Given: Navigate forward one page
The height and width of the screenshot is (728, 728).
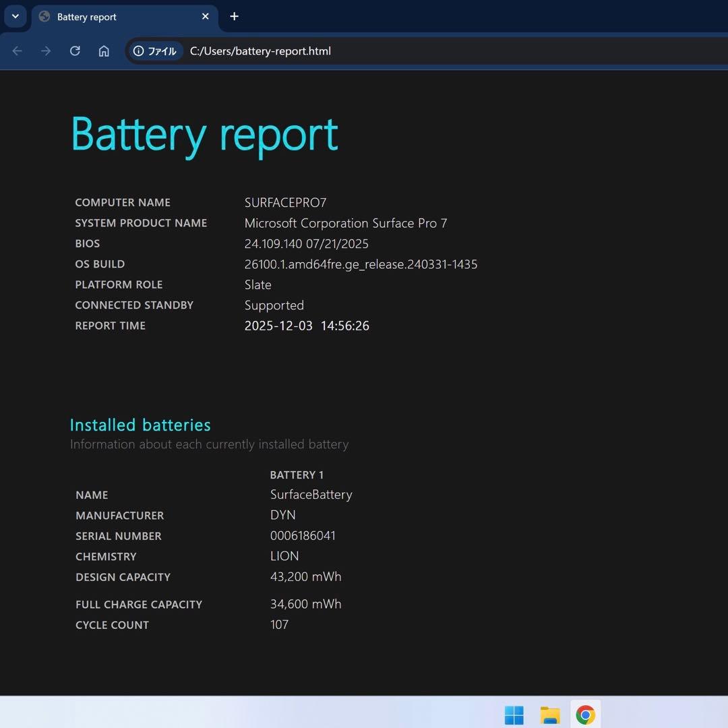Looking at the screenshot, I should pyautogui.click(x=45, y=51).
